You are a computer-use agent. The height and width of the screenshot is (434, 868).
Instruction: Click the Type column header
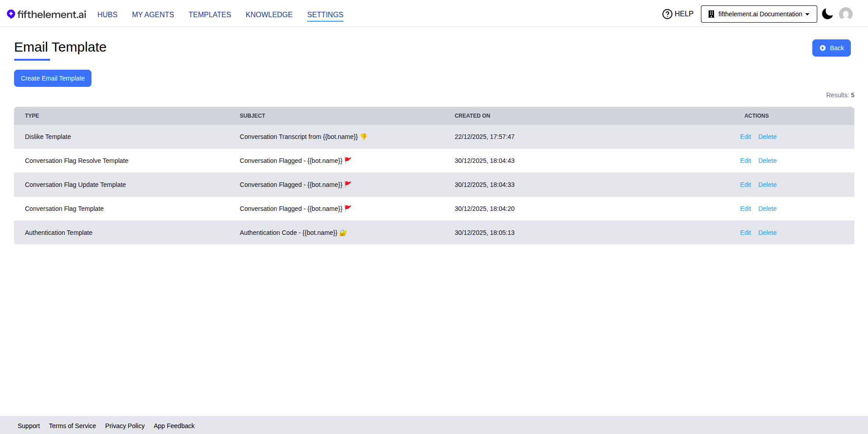tap(32, 116)
